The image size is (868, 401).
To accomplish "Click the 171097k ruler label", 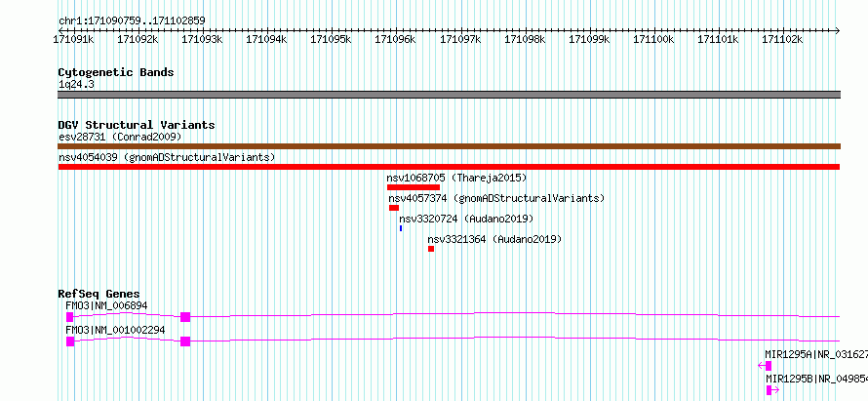I will click(460, 39).
